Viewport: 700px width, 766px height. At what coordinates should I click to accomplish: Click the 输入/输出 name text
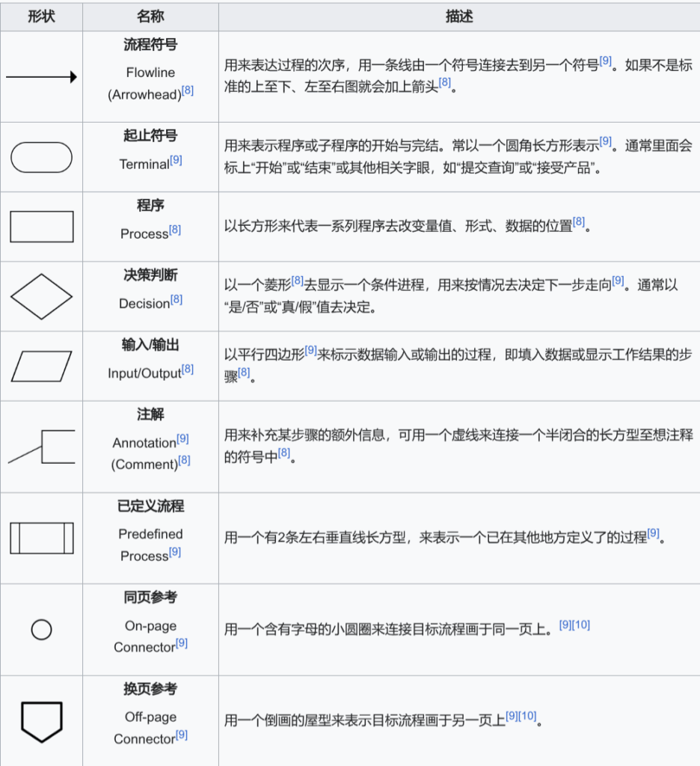pos(150,345)
